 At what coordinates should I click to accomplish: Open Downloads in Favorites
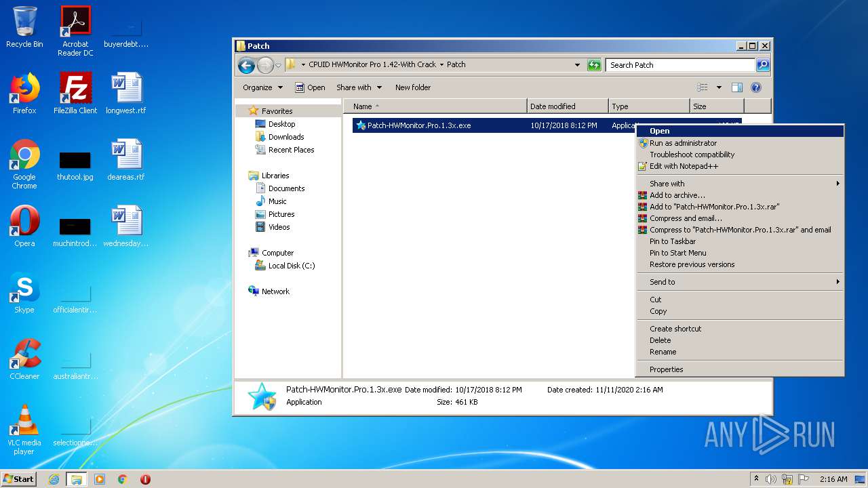tap(286, 137)
